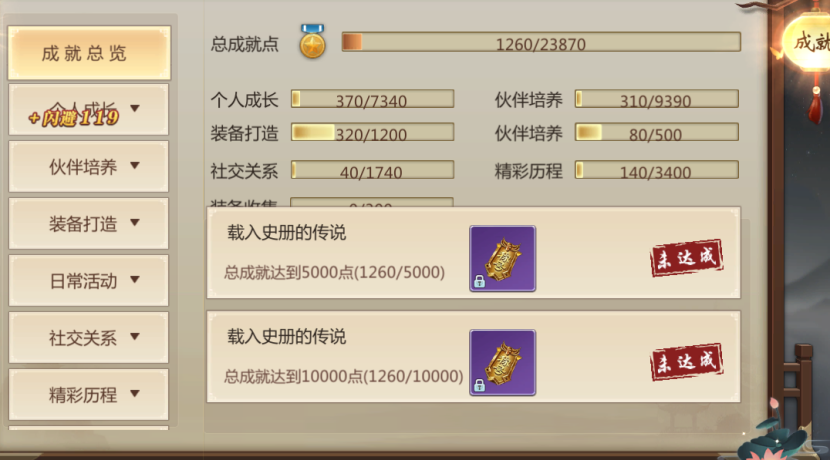This screenshot has height=461, width=830.
Task: Click the 装备打造 320/1200 progress bar
Action: pos(372,132)
